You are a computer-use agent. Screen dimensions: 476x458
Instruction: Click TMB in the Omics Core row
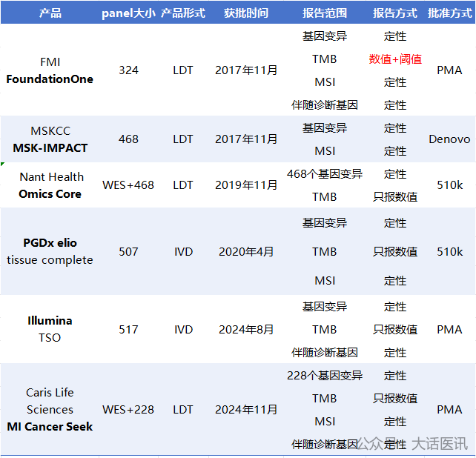coord(325,197)
